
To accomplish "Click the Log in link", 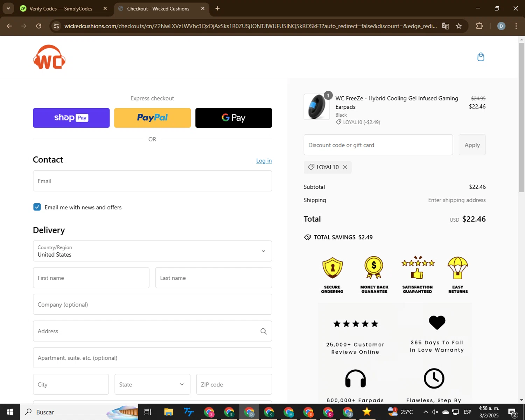I will pos(264,161).
